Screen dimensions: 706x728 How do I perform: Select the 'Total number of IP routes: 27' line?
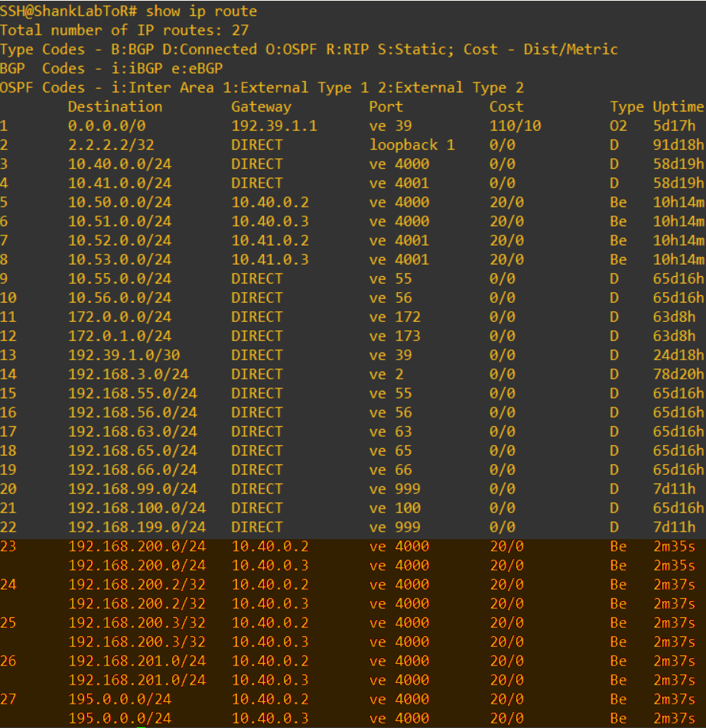(x=125, y=30)
